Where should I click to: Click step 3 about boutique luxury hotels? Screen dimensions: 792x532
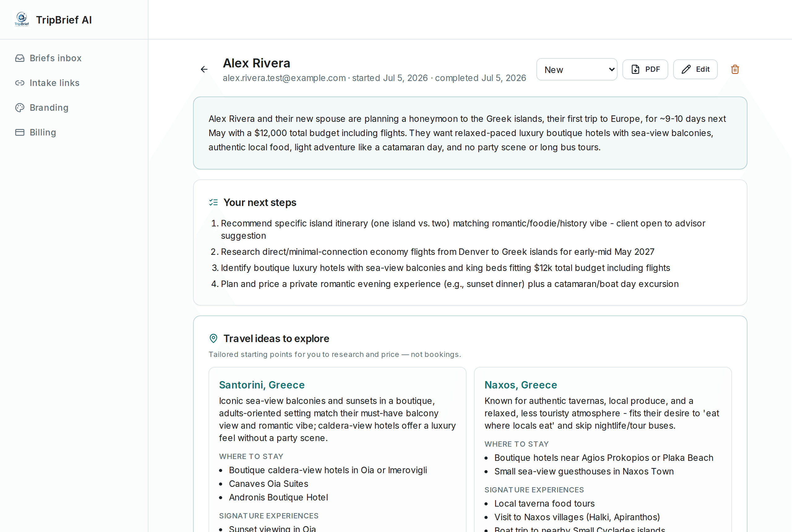(x=445, y=268)
